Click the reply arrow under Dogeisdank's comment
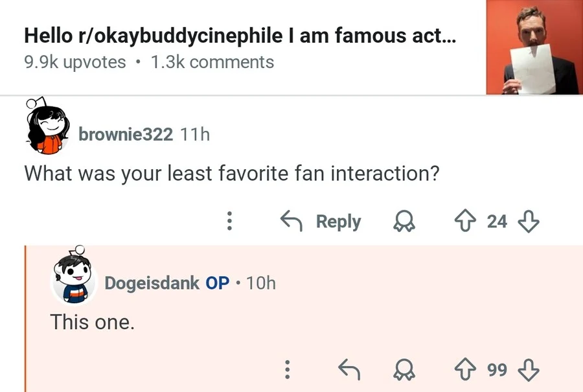Screen dimensions: 583x392 tap(350, 369)
